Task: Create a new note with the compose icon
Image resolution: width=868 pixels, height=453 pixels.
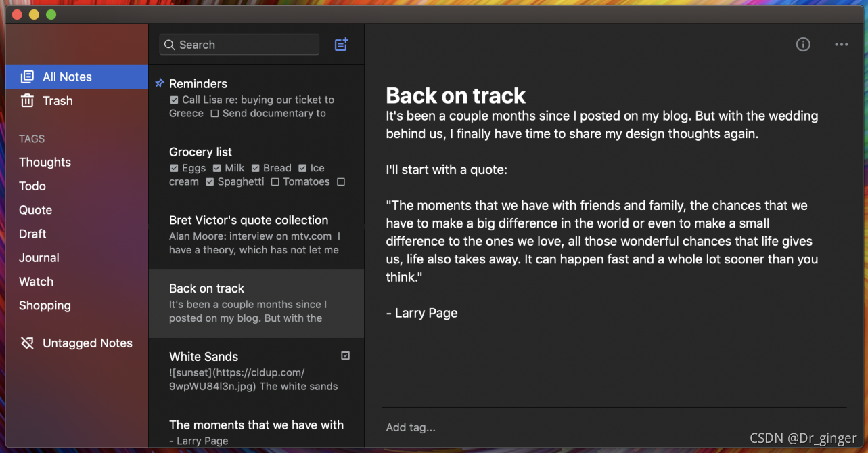Action: point(342,45)
